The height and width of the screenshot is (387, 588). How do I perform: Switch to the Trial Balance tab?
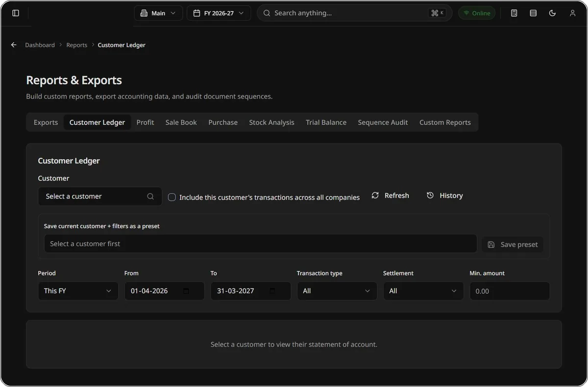click(x=326, y=122)
